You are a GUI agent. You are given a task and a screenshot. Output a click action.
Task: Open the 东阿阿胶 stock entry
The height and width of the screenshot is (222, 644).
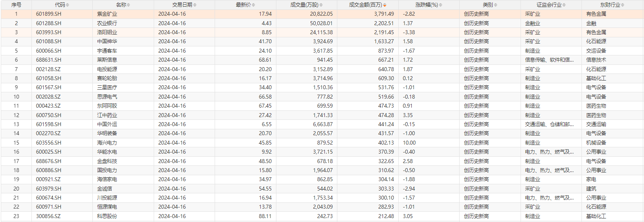107,106
